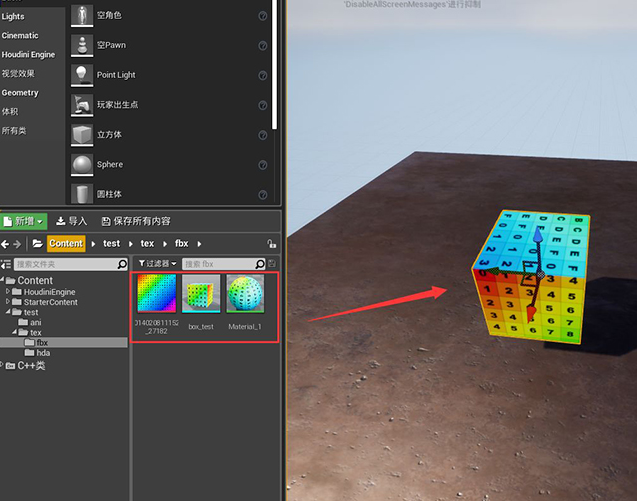
Task: Click 保存所有内容 save all button
Action: coord(134,221)
